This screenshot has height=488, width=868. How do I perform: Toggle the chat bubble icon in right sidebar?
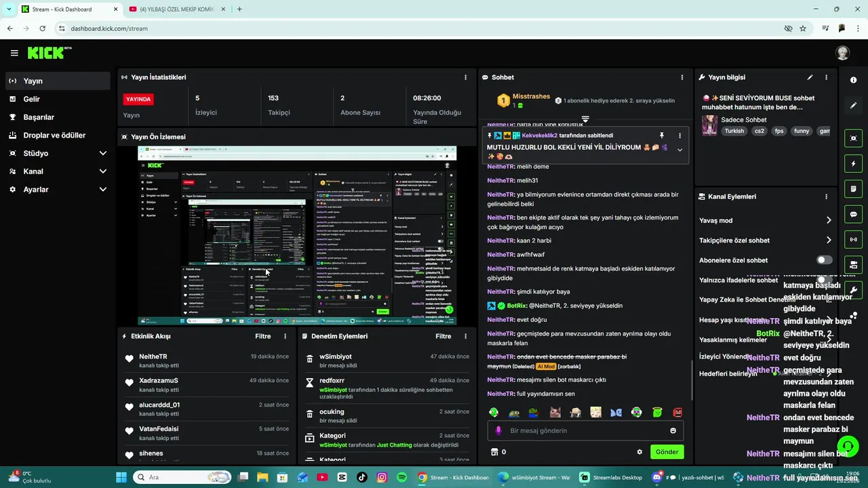click(853, 214)
